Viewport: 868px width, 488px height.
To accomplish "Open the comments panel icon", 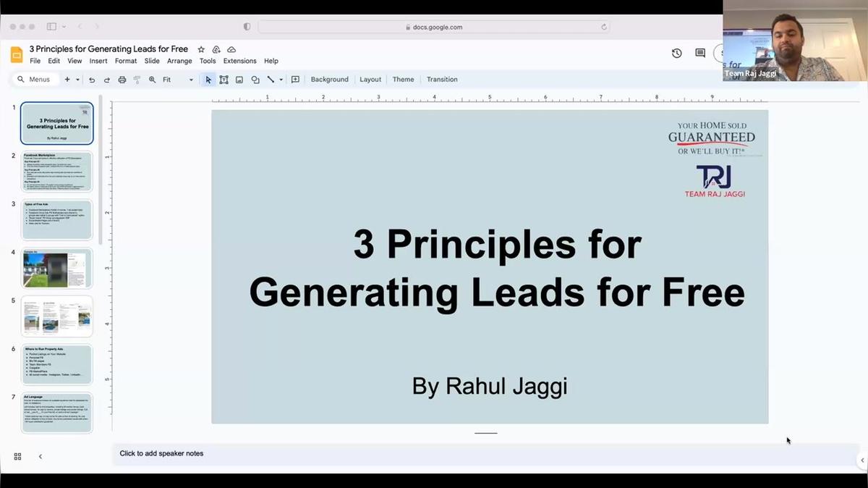I will [700, 53].
